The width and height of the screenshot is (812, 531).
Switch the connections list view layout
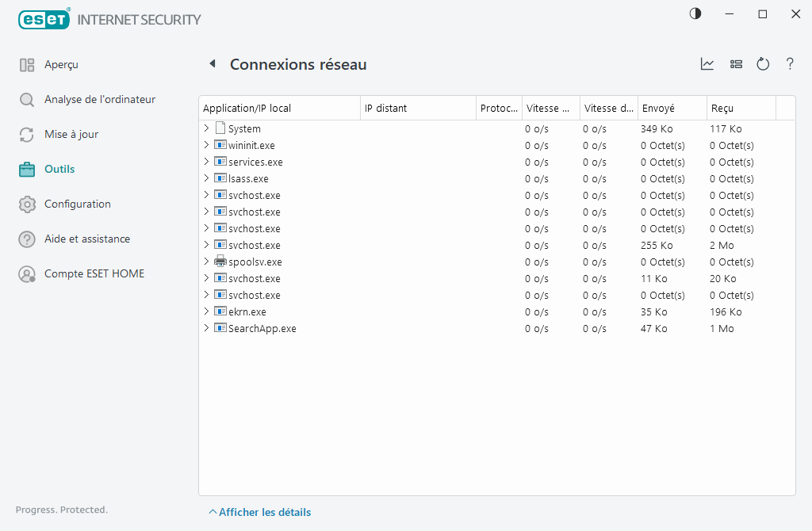coord(736,64)
